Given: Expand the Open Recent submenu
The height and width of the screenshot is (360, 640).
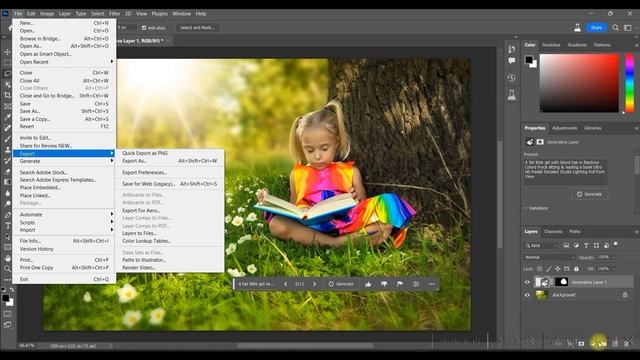Looking at the screenshot, I should 64,62.
